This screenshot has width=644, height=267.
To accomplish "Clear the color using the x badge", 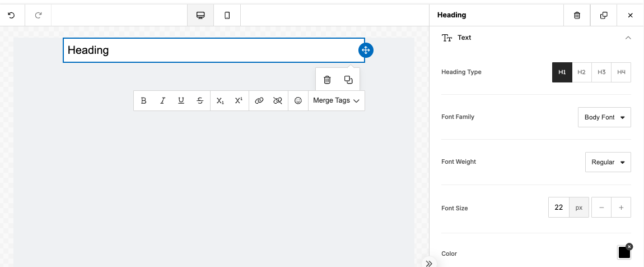I will 629,246.
